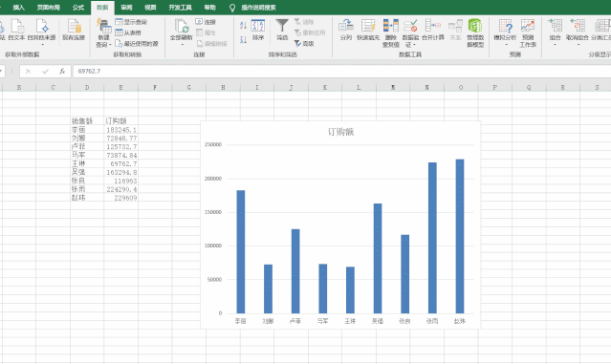Screen dimensions: 611x364
Task: Expand the From Other Sources (自其他来源) dropdown
Action: [42, 45]
